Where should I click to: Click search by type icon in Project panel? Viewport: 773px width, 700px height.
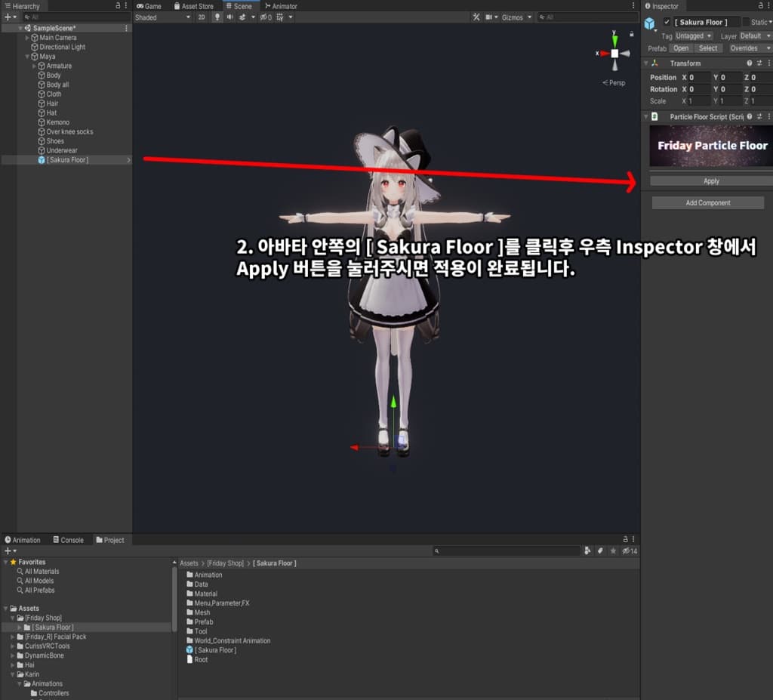click(587, 551)
